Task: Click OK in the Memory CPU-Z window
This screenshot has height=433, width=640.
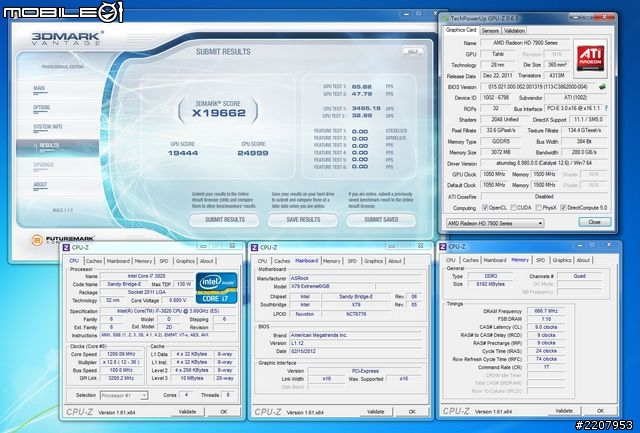Action: pyautogui.click(x=600, y=411)
